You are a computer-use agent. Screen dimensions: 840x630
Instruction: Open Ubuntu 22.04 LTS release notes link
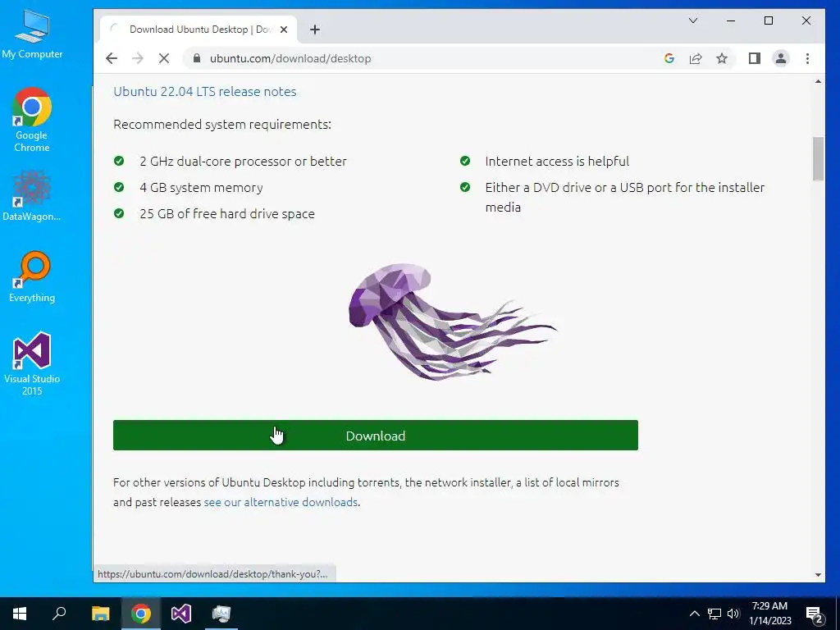tap(204, 92)
